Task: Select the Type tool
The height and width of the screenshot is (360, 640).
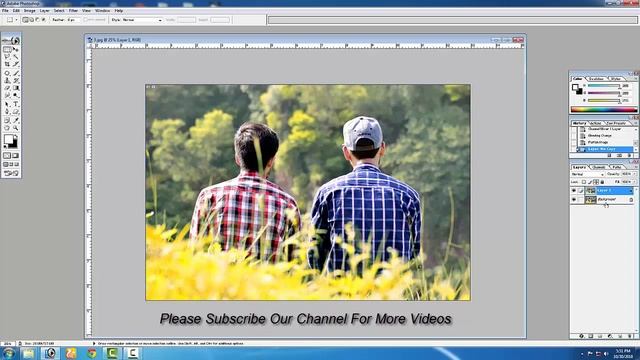Action: [16, 104]
